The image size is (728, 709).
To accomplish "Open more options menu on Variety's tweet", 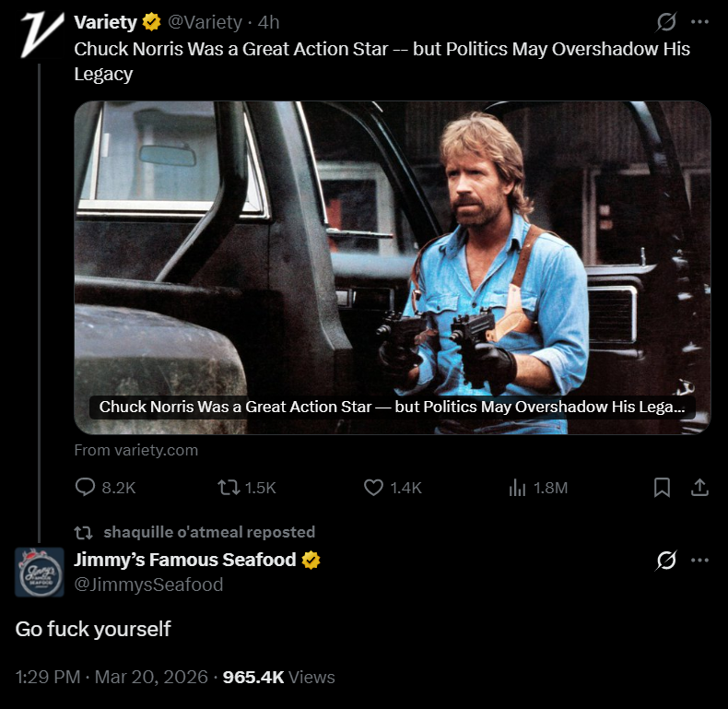I will tap(700, 22).
